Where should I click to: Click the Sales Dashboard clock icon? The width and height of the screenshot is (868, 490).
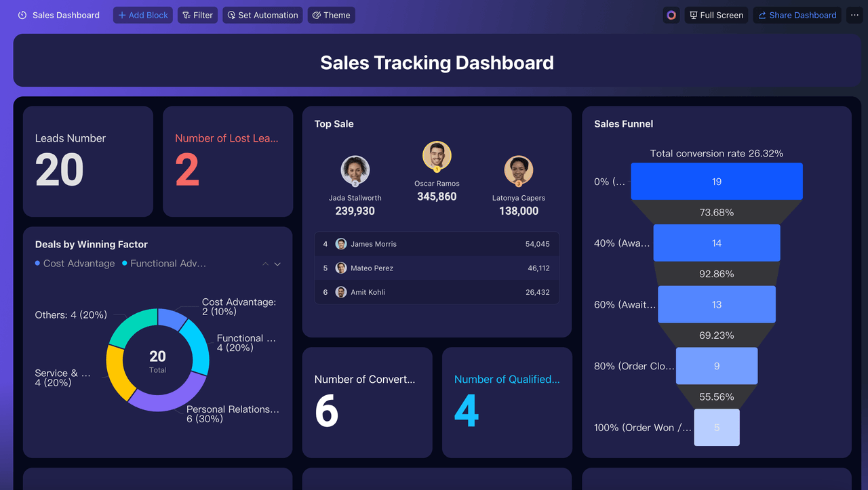[x=22, y=15]
